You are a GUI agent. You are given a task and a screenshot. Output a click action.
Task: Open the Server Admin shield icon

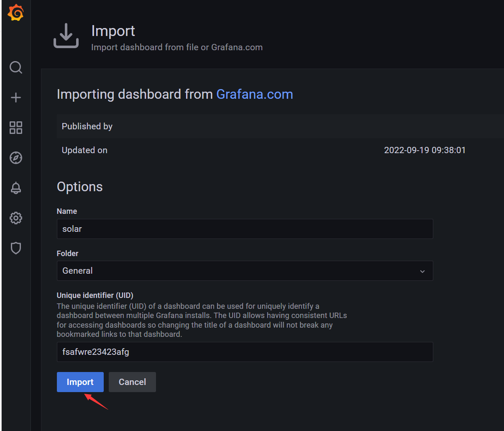click(x=15, y=248)
